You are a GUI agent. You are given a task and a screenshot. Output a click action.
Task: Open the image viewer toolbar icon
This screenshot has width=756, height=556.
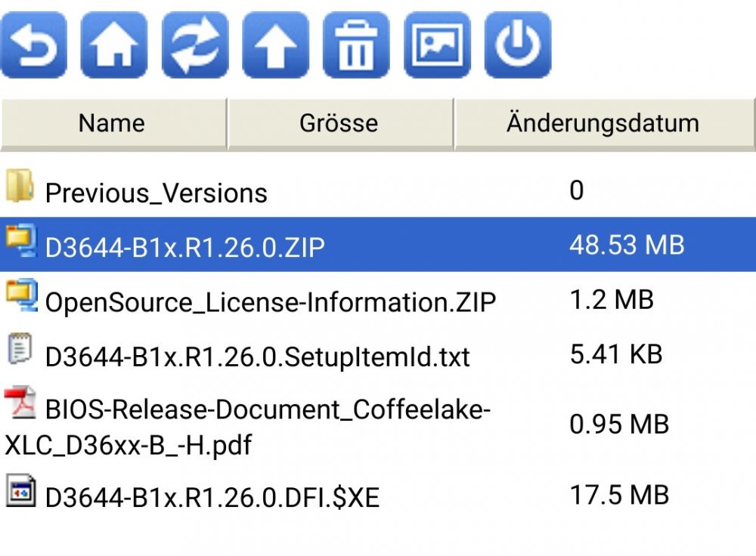[437, 45]
